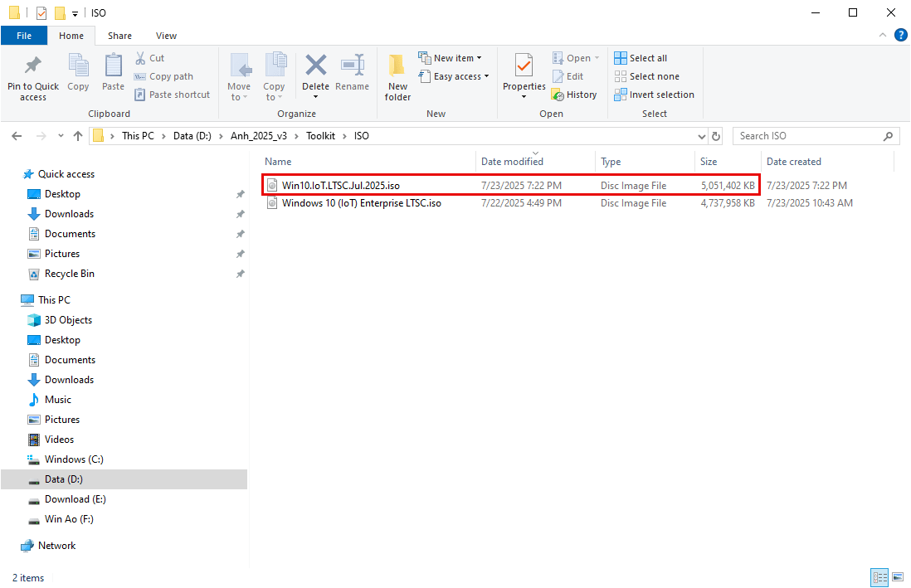Switch to Details view in the status bar

click(879, 577)
